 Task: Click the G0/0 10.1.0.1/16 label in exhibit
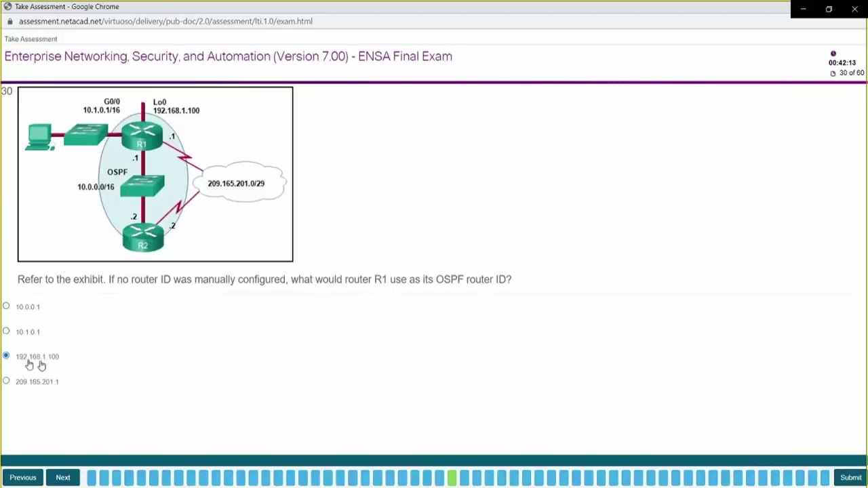coord(102,106)
